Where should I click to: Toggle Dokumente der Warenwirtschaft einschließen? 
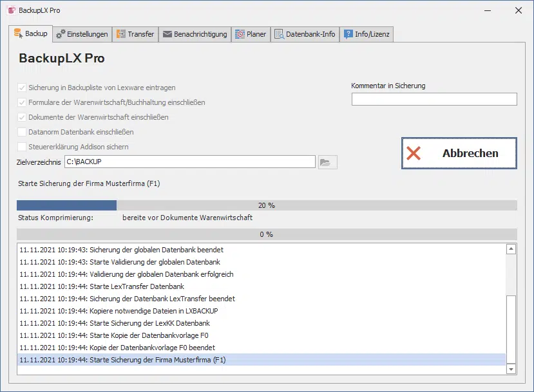(22, 117)
